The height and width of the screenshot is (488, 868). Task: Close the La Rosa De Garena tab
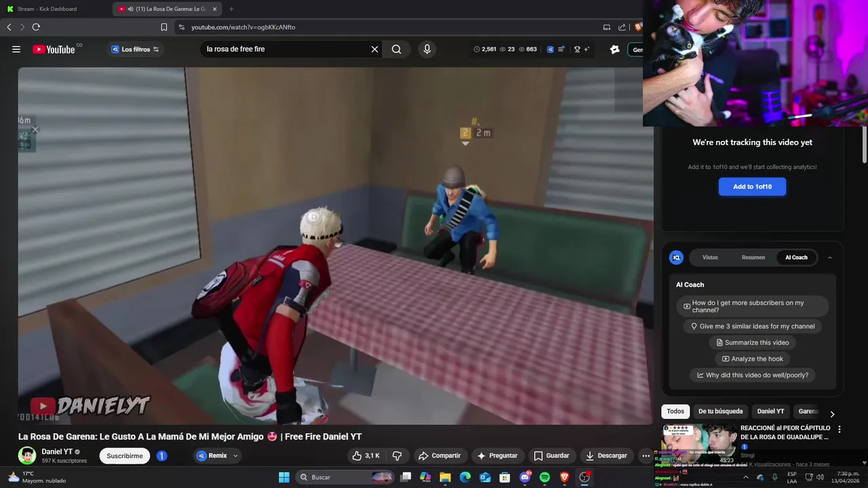(215, 9)
